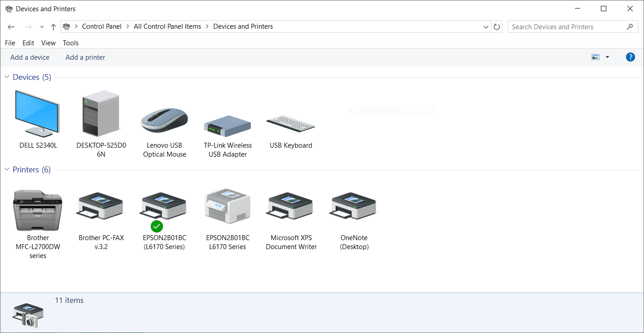
Task: Click the Brother MFC-L2700DW series label
Action: (38, 247)
